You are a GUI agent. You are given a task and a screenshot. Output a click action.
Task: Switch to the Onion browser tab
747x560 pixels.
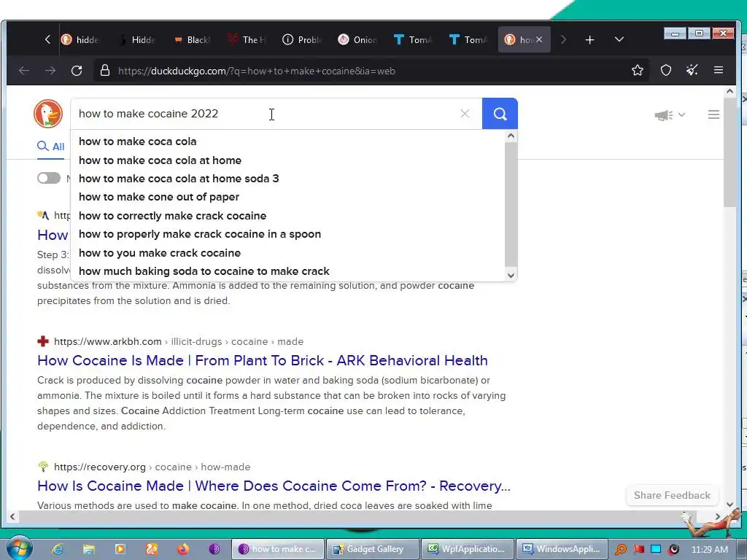[x=358, y=40]
